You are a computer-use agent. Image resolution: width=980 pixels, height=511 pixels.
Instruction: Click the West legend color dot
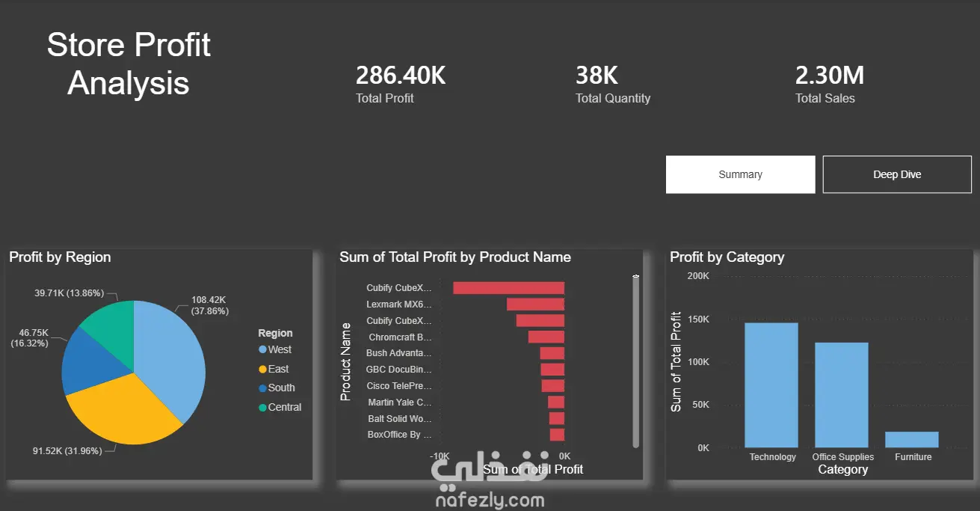click(262, 349)
